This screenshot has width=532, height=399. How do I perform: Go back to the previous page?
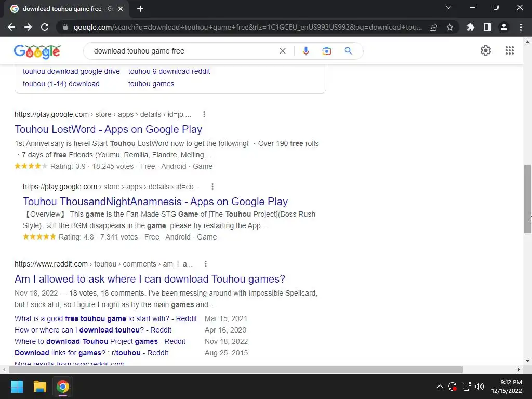pos(11,27)
